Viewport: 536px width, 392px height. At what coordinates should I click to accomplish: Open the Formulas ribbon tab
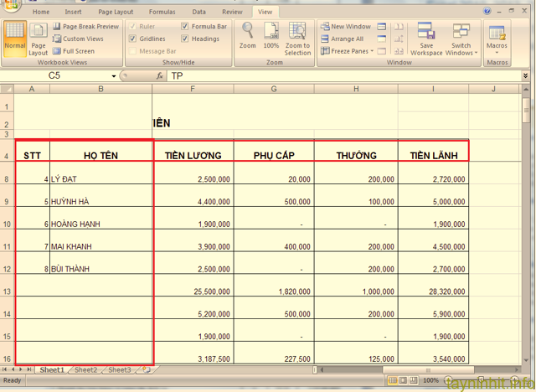click(x=162, y=13)
